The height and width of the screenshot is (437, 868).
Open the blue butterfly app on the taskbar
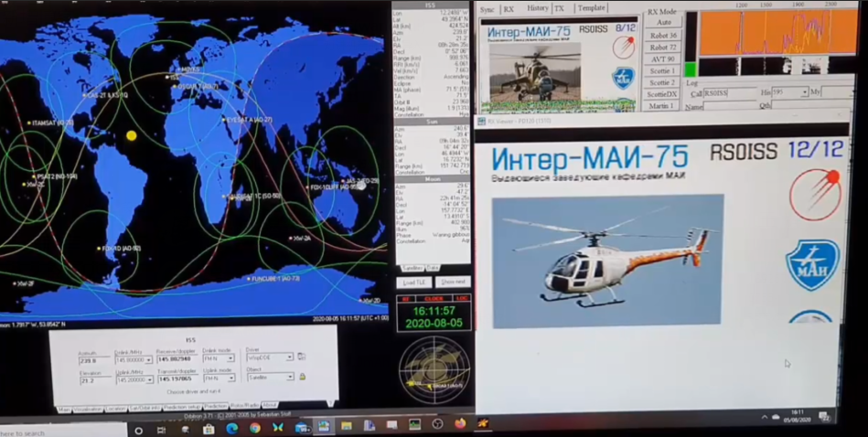pos(278,428)
